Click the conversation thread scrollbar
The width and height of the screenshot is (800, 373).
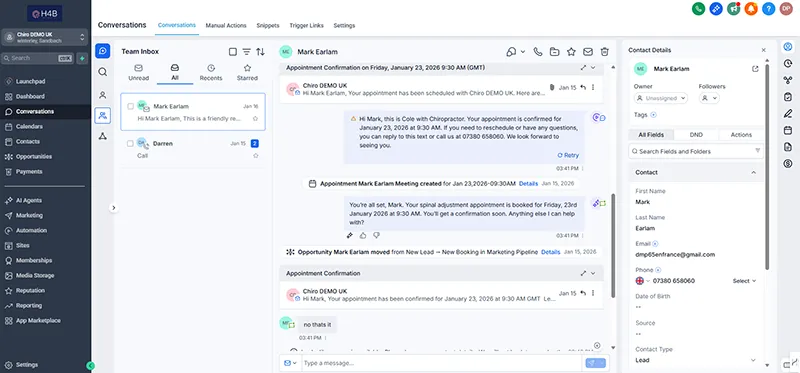[613, 245]
